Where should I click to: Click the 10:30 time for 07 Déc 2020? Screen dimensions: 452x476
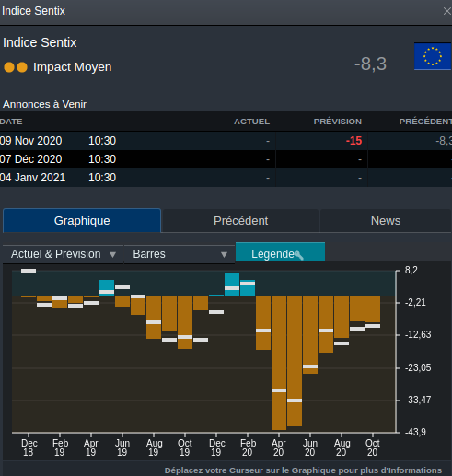click(x=102, y=159)
